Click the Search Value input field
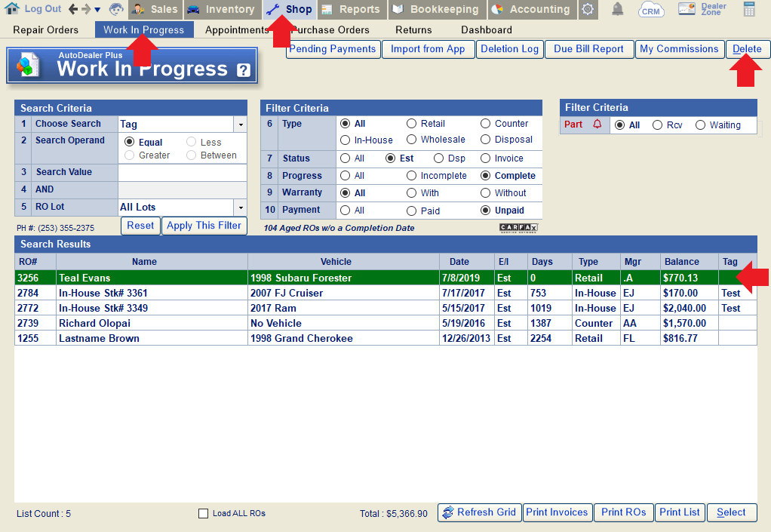This screenshot has height=532, width=771. 183,173
